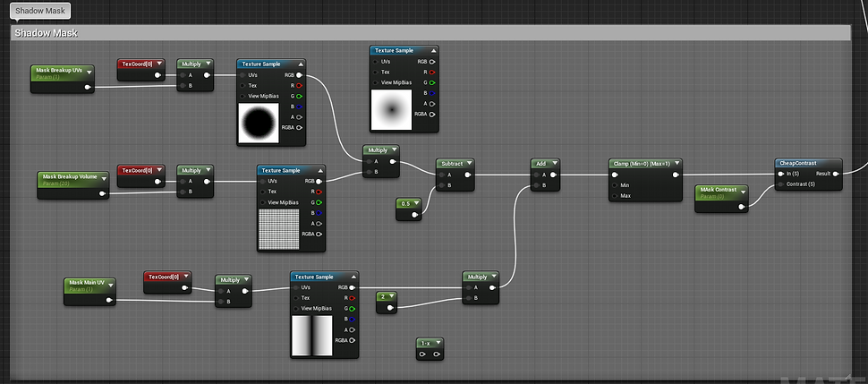Click the 1-x node input pin
868x384 pixels.
click(423, 354)
